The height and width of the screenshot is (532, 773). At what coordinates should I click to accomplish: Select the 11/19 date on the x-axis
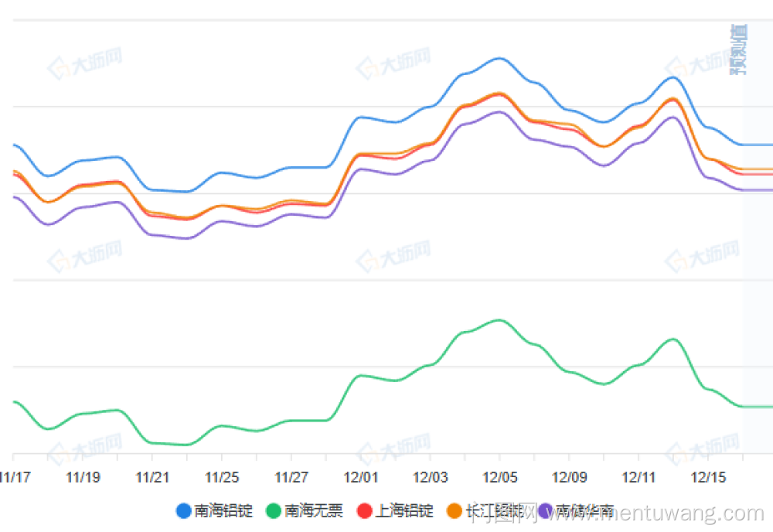(83, 476)
